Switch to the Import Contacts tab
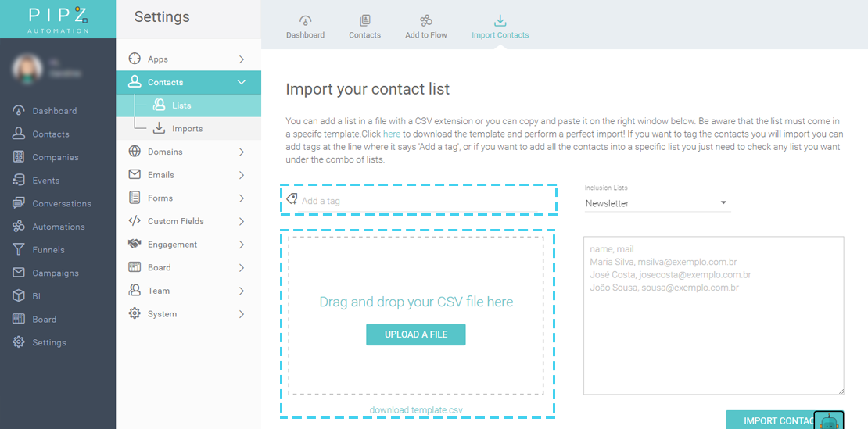The image size is (868, 429). (500, 26)
